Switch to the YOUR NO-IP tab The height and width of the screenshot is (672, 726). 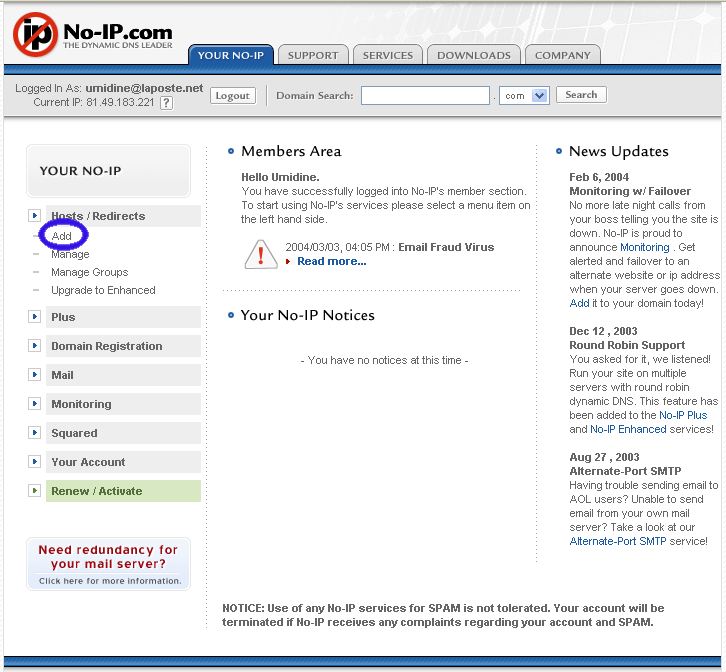pyautogui.click(x=231, y=55)
